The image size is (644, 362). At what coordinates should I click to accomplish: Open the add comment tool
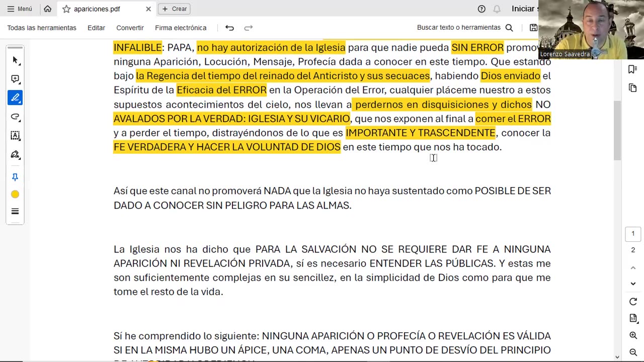15,79
